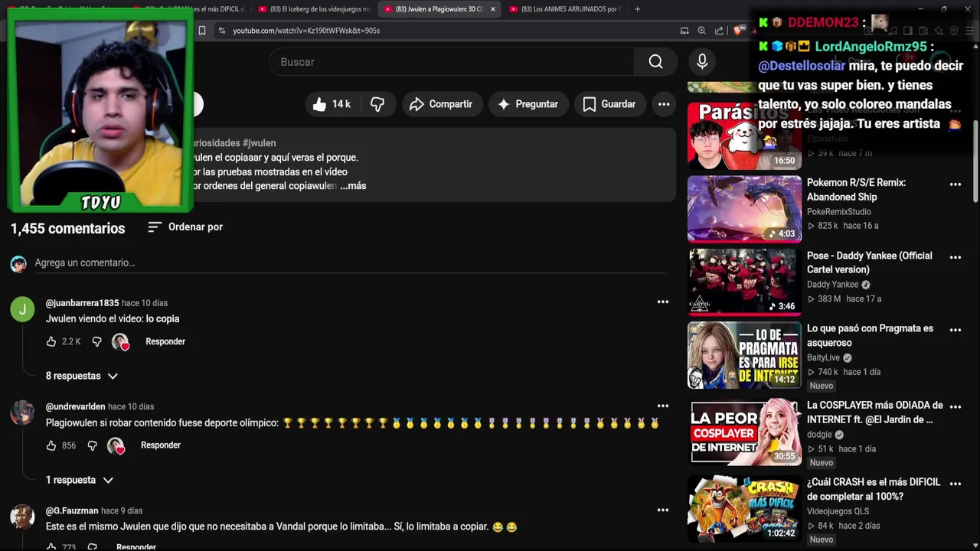Click the creator heart on undrevarlden's comment

[x=116, y=445]
